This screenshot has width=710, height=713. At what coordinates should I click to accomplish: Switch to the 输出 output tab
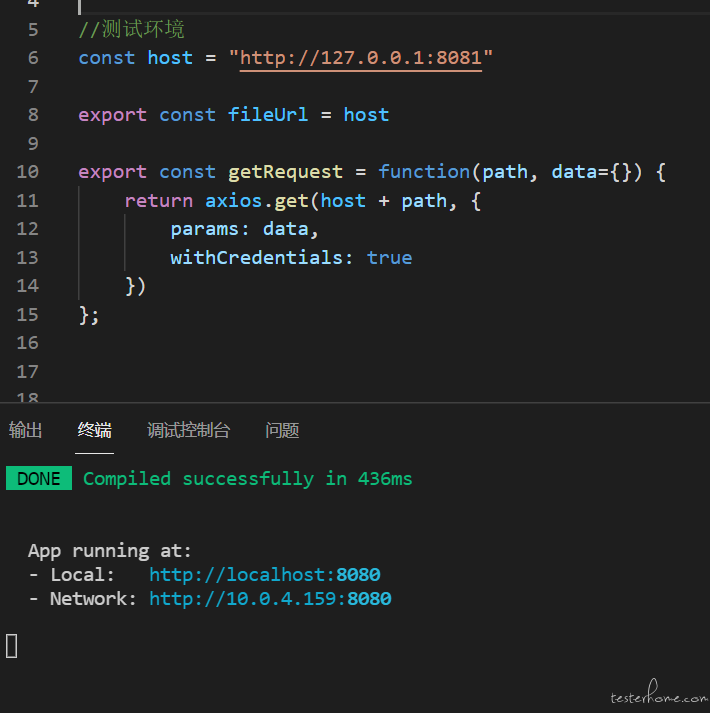pos(25,430)
